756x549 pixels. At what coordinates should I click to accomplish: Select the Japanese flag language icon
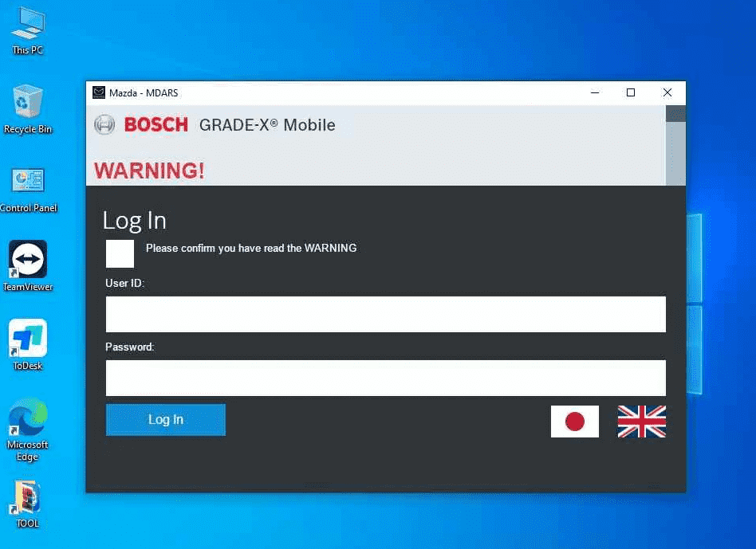(574, 421)
